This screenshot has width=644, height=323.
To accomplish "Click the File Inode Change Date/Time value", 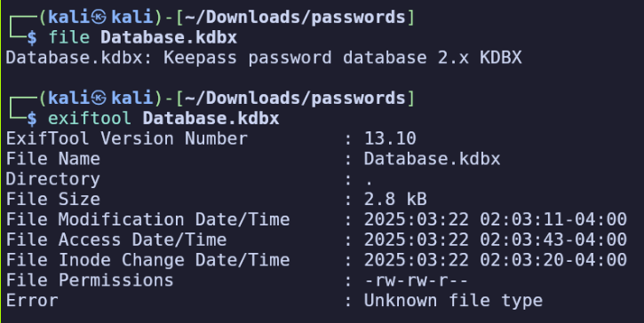I will (496, 260).
